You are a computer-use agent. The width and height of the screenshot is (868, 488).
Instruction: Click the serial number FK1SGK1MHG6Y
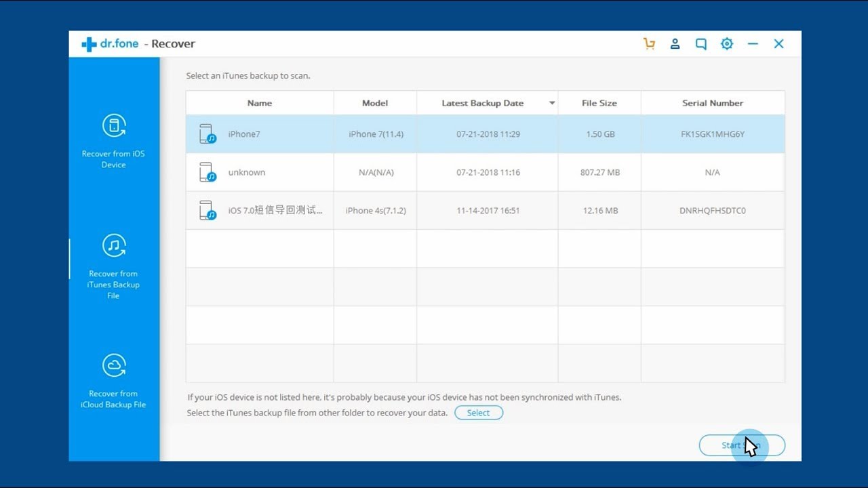(713, 134)
